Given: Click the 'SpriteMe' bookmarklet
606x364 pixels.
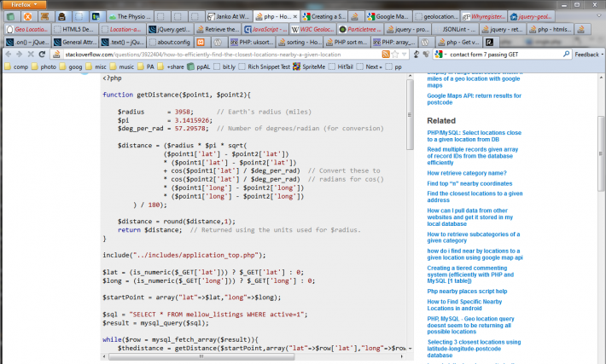Looking at the screenshot, I should tap(309, 66).
